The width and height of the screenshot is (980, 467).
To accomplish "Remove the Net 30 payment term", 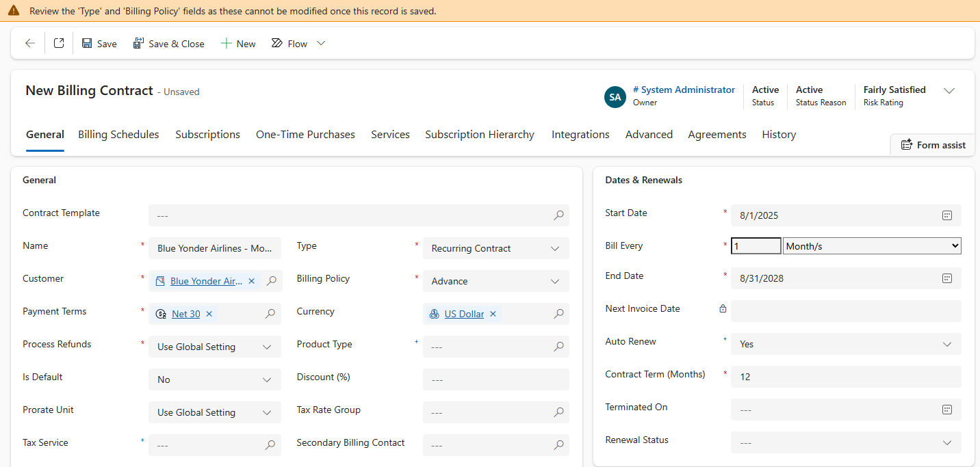I will coord(209,314).
